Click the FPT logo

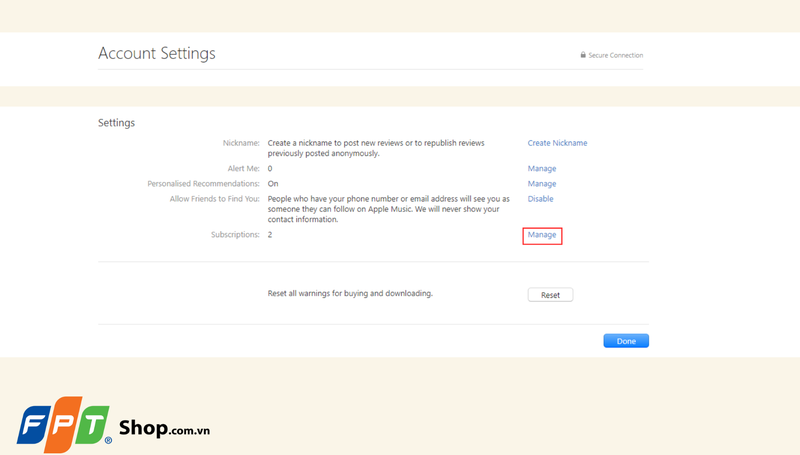click(x=62, y=425)
